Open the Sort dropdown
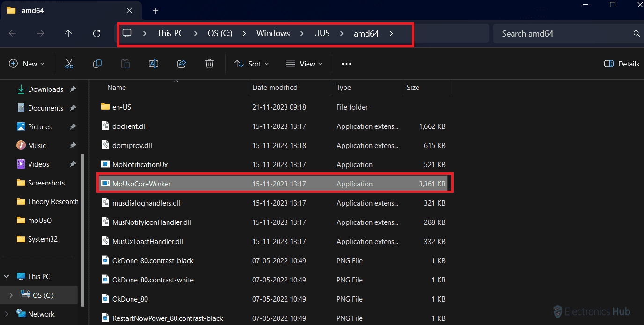 coord(252,64)
